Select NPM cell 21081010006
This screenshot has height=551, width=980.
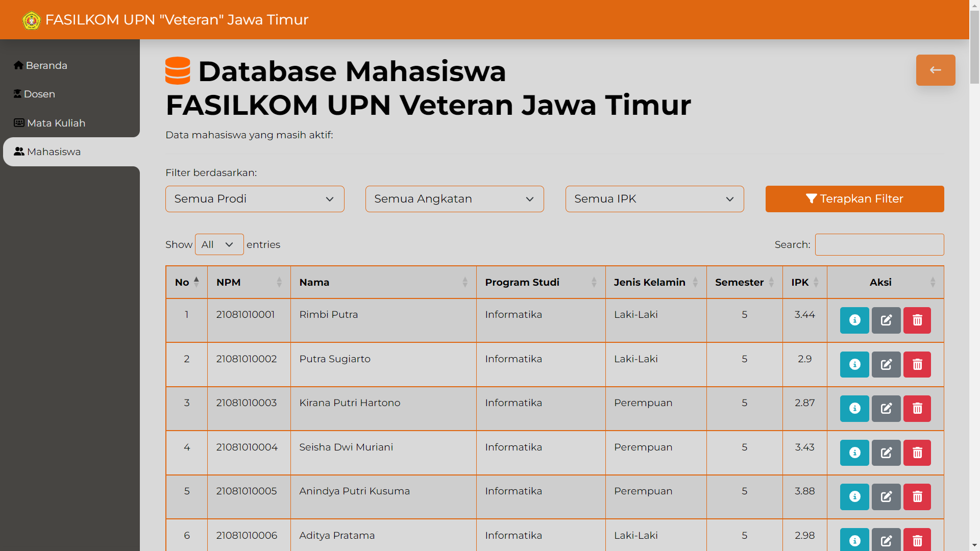pyautogui.click(x=247, y=536)
